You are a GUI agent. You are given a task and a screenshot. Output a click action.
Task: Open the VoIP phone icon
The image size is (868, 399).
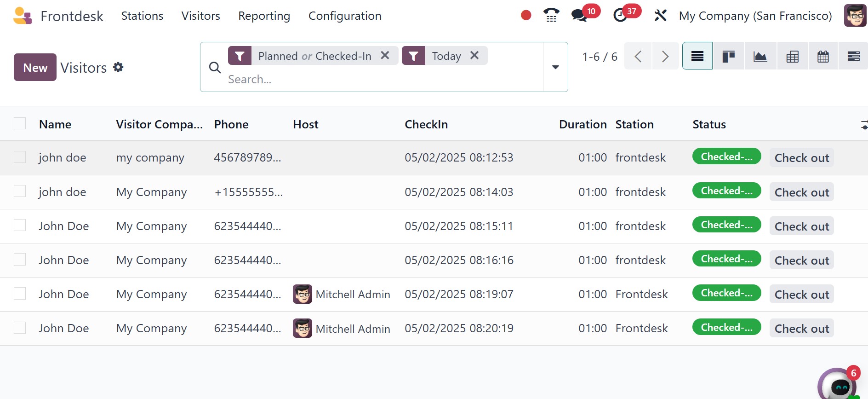click(551, 16)
